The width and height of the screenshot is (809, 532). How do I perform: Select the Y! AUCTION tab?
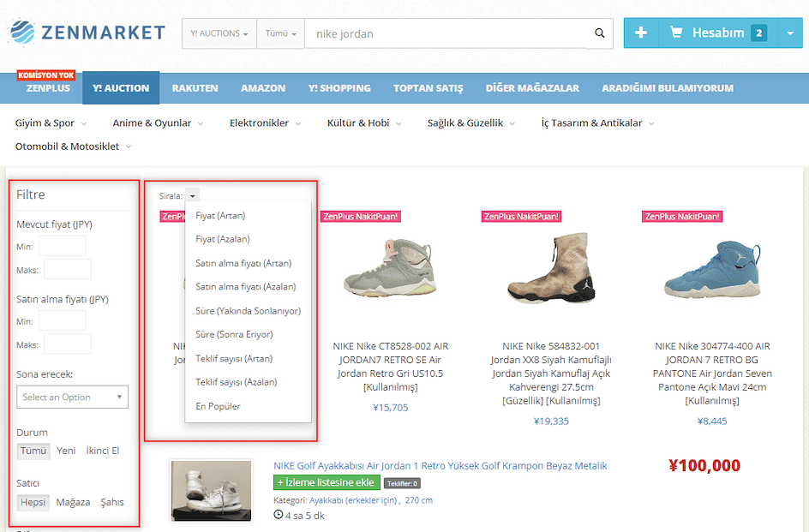click(121, 87)
